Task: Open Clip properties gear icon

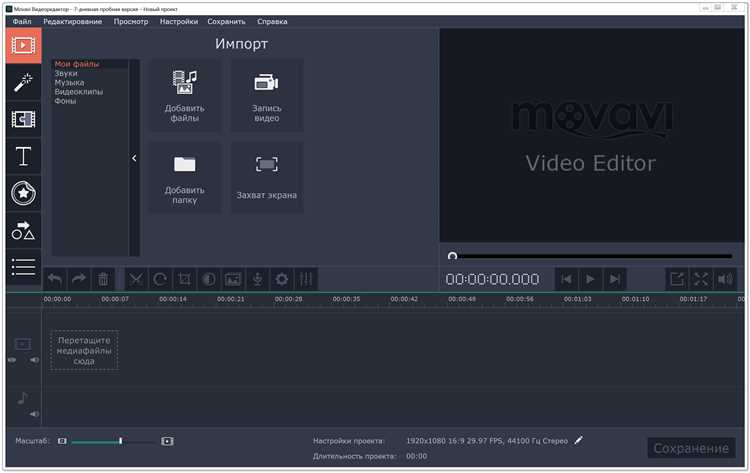Action: pos(282,280)
